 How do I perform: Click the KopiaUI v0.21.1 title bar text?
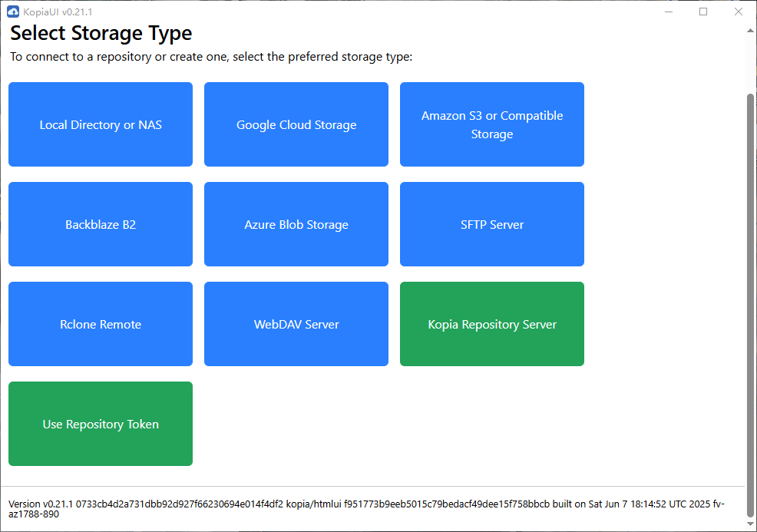tap(58, 12)
